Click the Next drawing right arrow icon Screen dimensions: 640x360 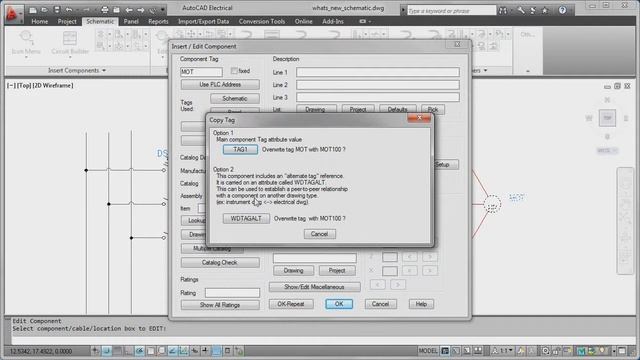141,10
